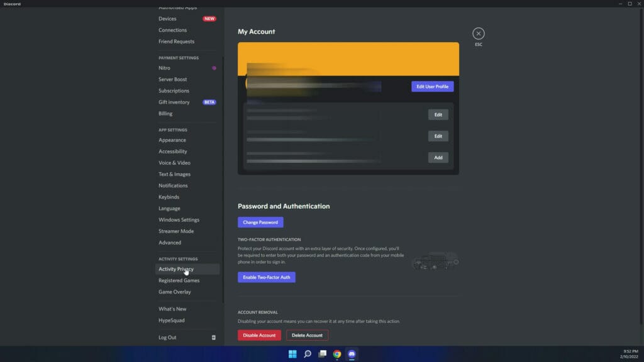Screen dimensions: 644x362
Task: Click the Add button in My Account
Action: click(438, 157)
